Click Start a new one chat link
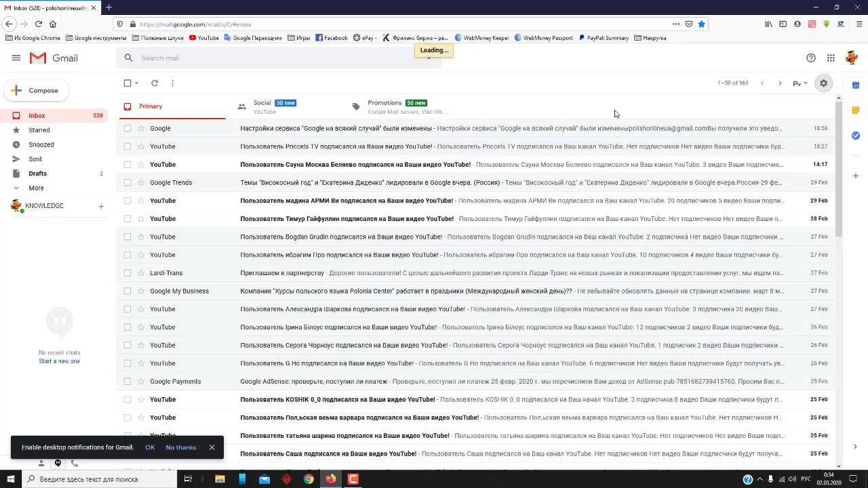Viewport: 868px width, 488px height. (59, 361)
